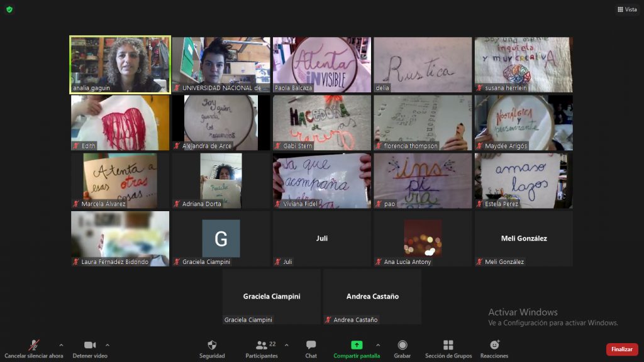Toggle microphone with Cancelar silenciar ahora

coord(34,345)
